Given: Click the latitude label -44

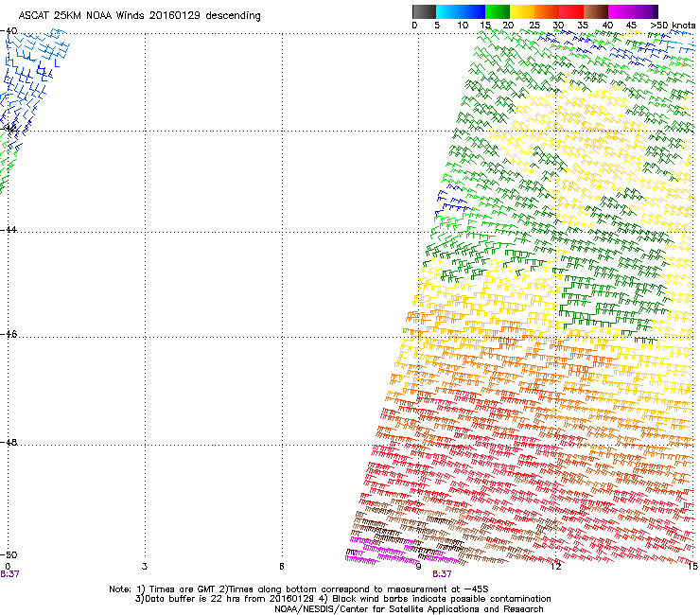Looking at the screenshot, I should point(9,229).
